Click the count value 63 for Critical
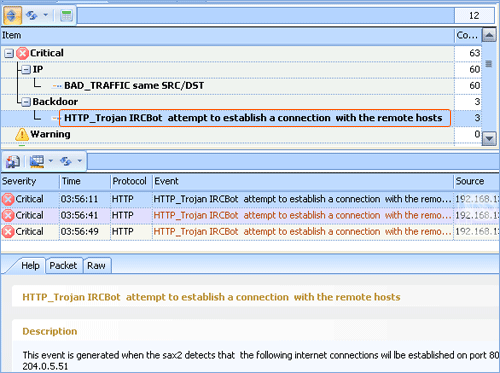 475,53
